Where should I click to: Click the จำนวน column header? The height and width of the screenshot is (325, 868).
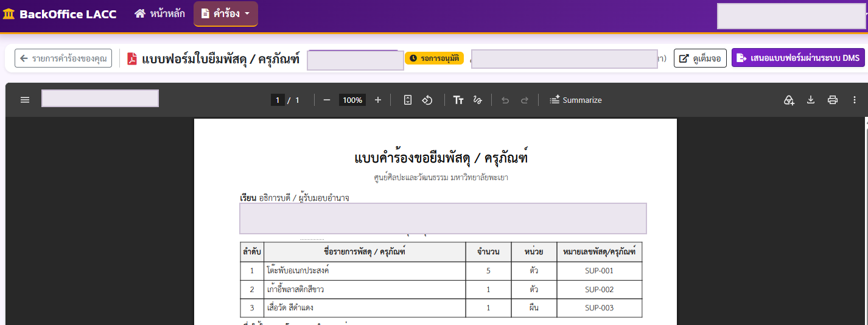click(x=488, y=251)
